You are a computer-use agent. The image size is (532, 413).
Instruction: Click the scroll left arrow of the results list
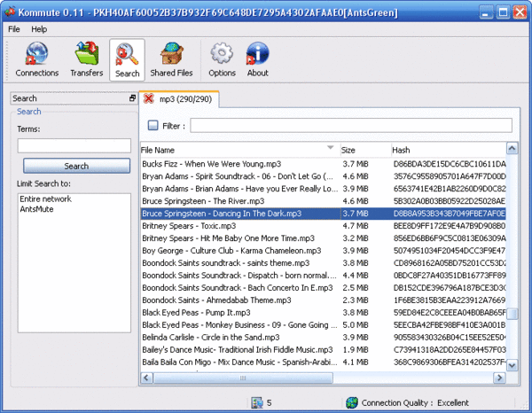tap(146, 378)
